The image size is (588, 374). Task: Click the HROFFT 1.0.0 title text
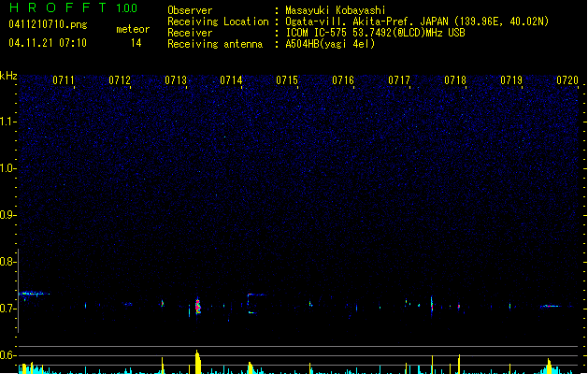pyautogui.click(x=74, y=7)
